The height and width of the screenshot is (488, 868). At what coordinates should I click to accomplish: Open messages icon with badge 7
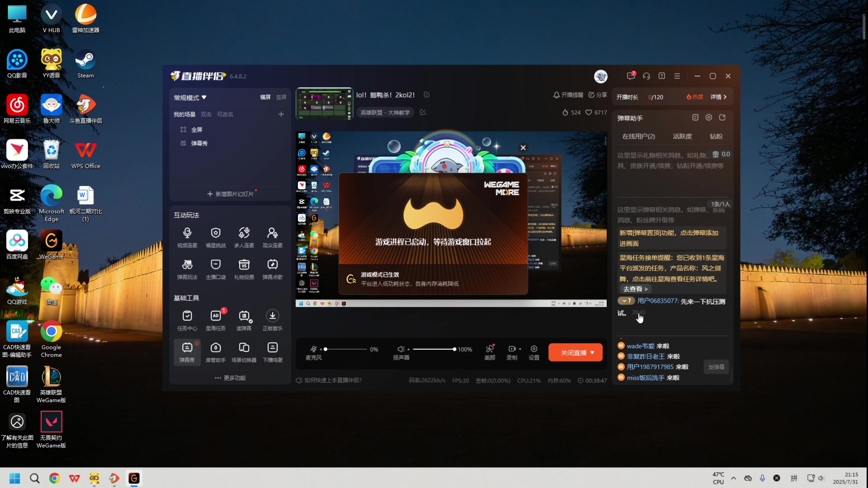click(x=631, y=76)
